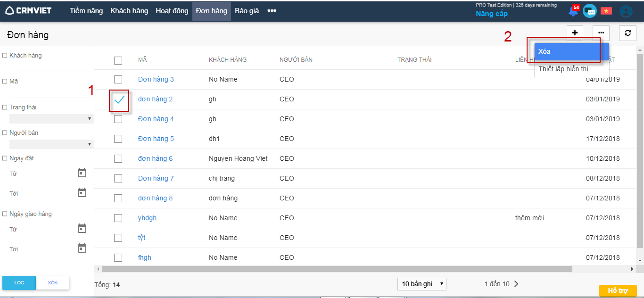Click the refresh icon button
This screenshot has width=644, height=298.
[x=627, y=33]
